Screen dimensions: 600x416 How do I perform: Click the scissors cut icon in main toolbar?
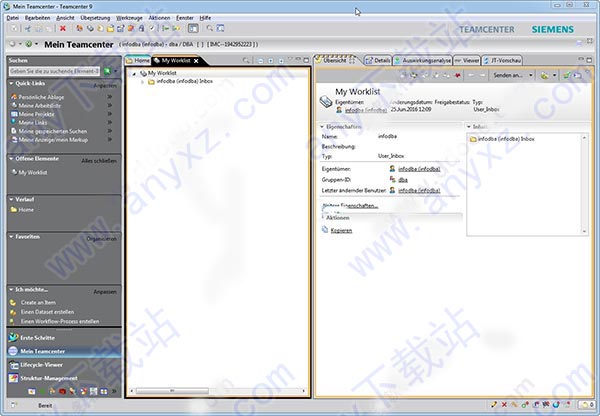point(28,28)
